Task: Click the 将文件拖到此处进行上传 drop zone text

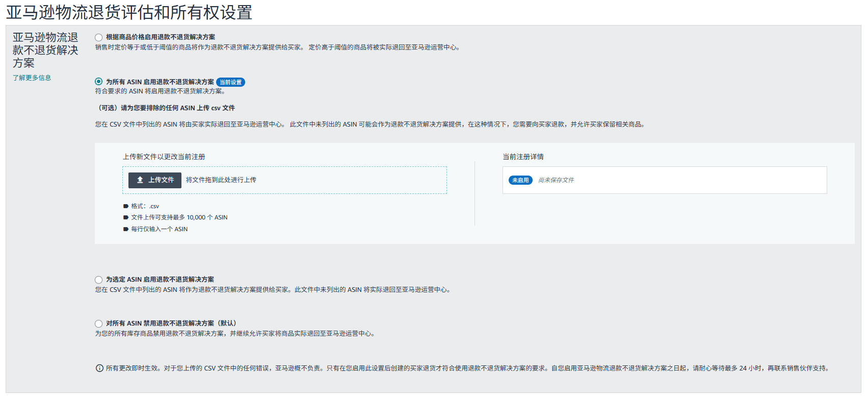Action: point(221,180)
